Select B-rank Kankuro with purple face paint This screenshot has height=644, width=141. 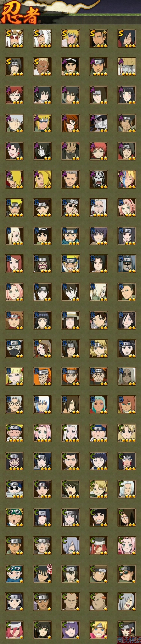pos(42,264)
